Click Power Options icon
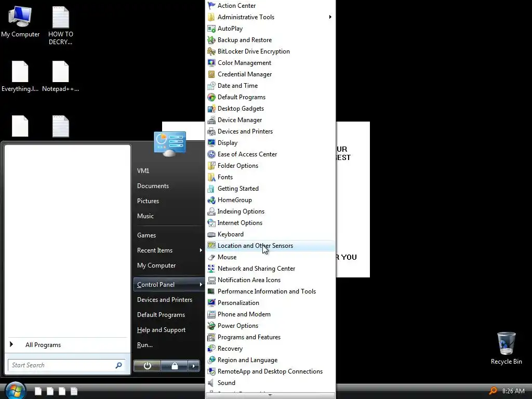The width and height of the screenshot is (532, 399). [x=211, y=326]
